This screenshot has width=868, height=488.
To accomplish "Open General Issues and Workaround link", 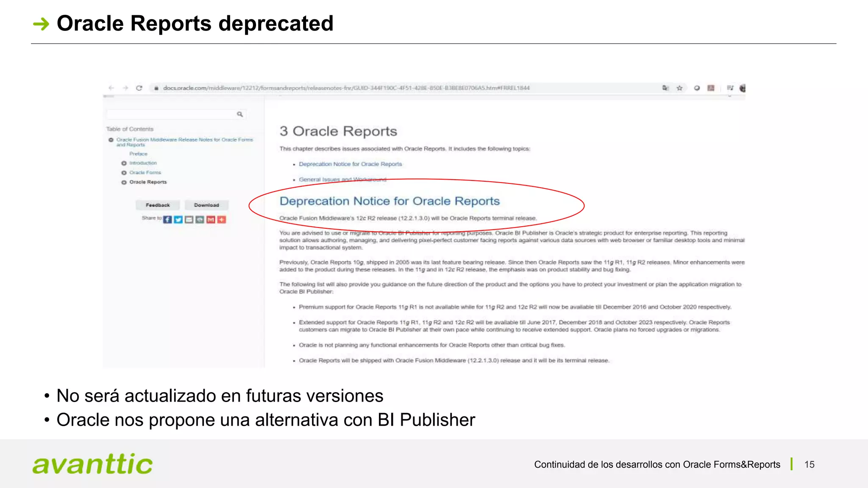I will [x=342, y=180].
